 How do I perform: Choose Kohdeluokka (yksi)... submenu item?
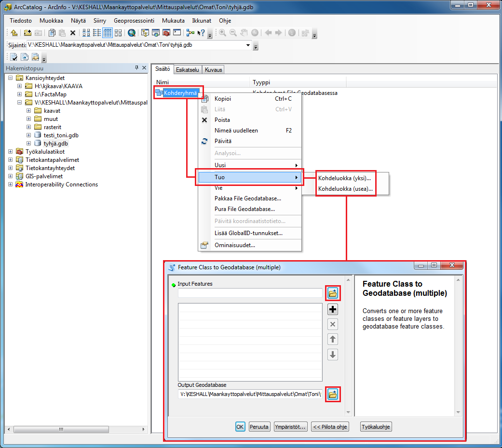(x=344, y=178)
